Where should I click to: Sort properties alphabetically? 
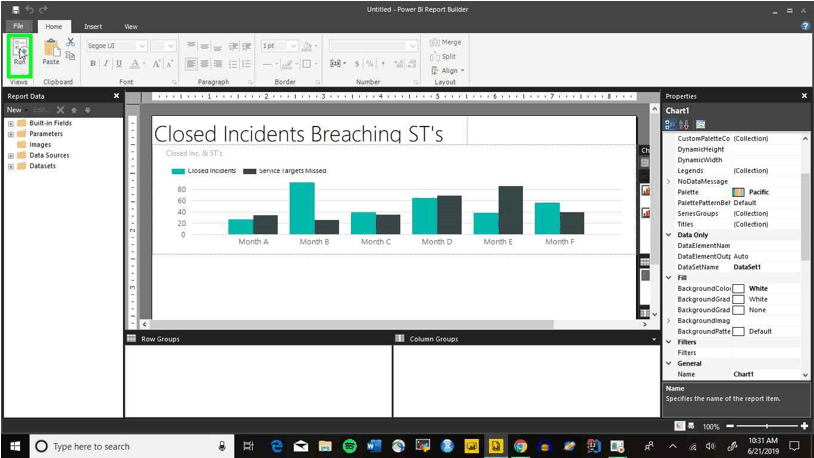point(684,125)
